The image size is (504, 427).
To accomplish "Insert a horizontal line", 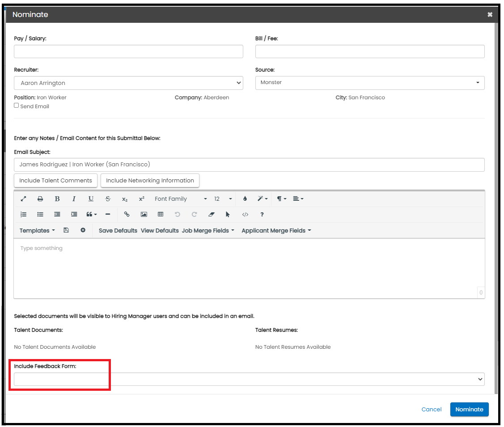I will pyautogui.click(x=108, y=215).
